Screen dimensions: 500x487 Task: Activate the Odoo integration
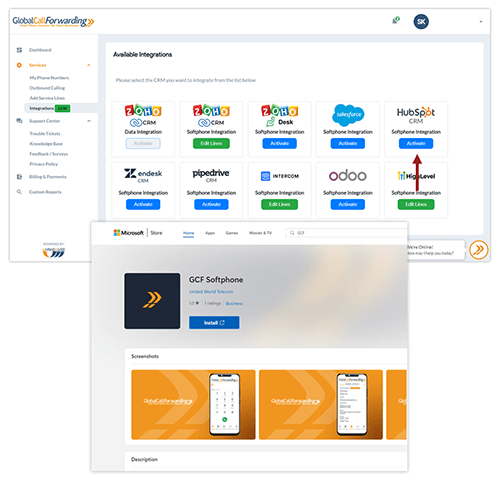pyautogui.click(x=348, y=204)
